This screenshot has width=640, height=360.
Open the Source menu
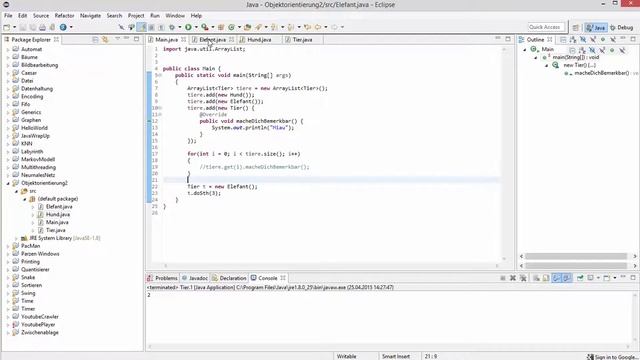(x=41, y=16)
